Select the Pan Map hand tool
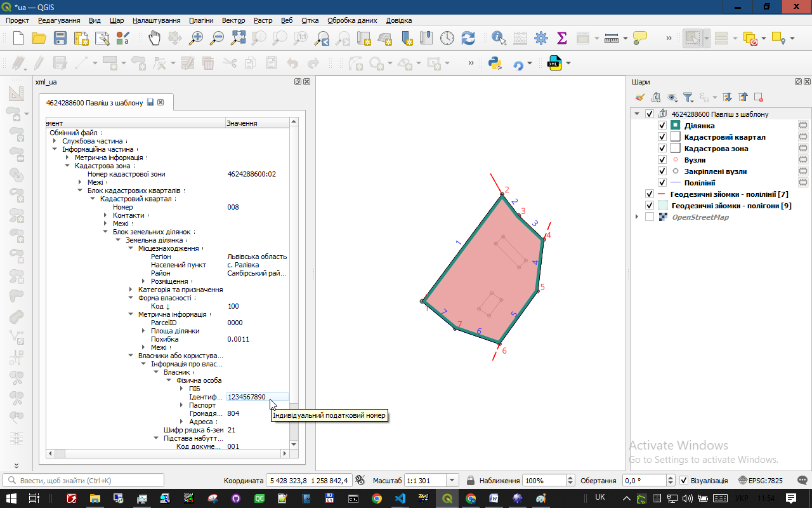This screenshot has height=508, width=812. pyautogui.click(x=154, y=38)
